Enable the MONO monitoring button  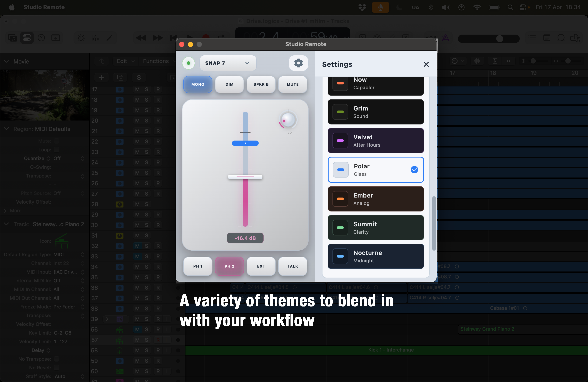pyautogui.click(x=197, y=84)
